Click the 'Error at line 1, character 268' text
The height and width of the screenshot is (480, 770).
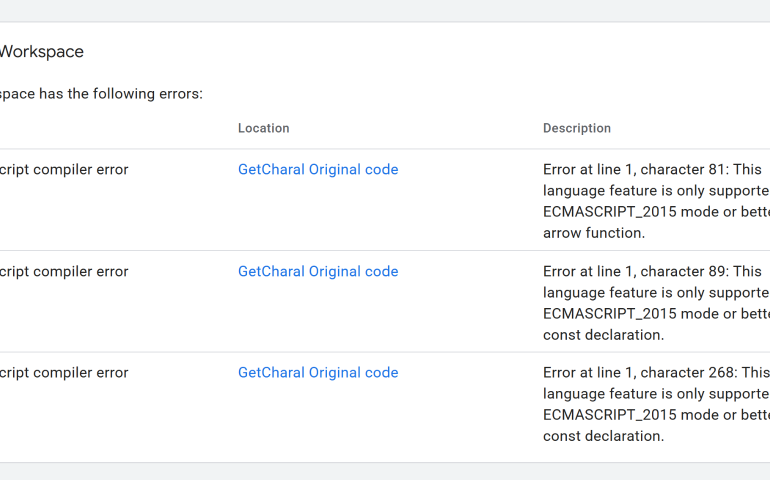coord(637,372)
